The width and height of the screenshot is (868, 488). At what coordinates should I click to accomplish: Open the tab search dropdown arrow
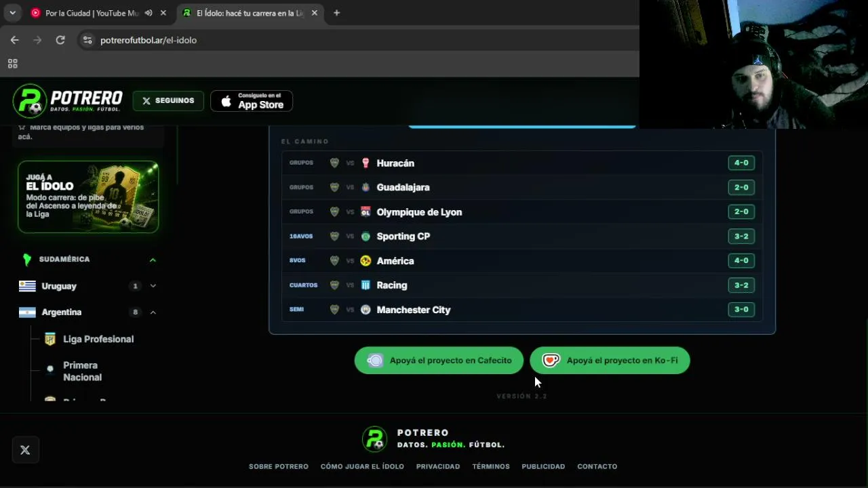pyautogui.click(x=12, y=13)
